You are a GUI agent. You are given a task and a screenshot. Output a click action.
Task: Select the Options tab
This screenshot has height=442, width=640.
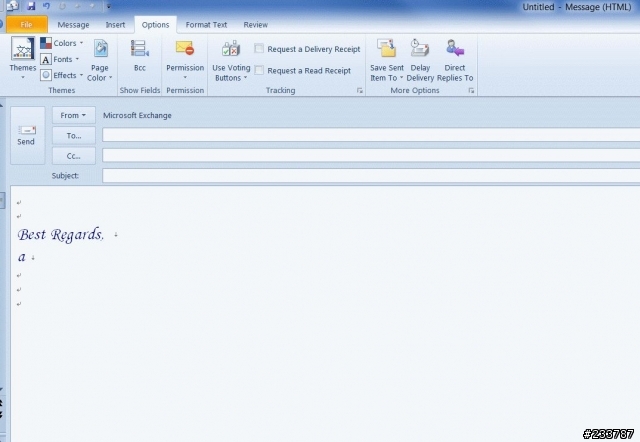156,24
